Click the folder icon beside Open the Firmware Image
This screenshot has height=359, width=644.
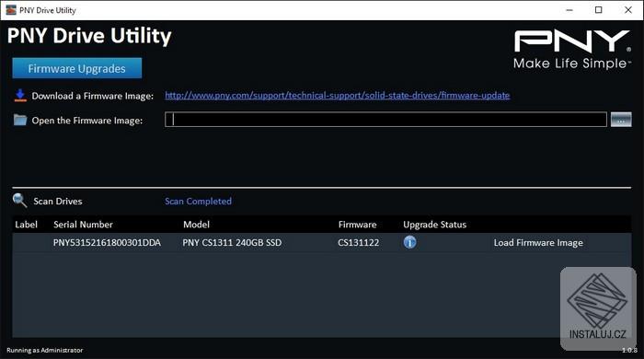pyautogui.click(x=19, y=120)
